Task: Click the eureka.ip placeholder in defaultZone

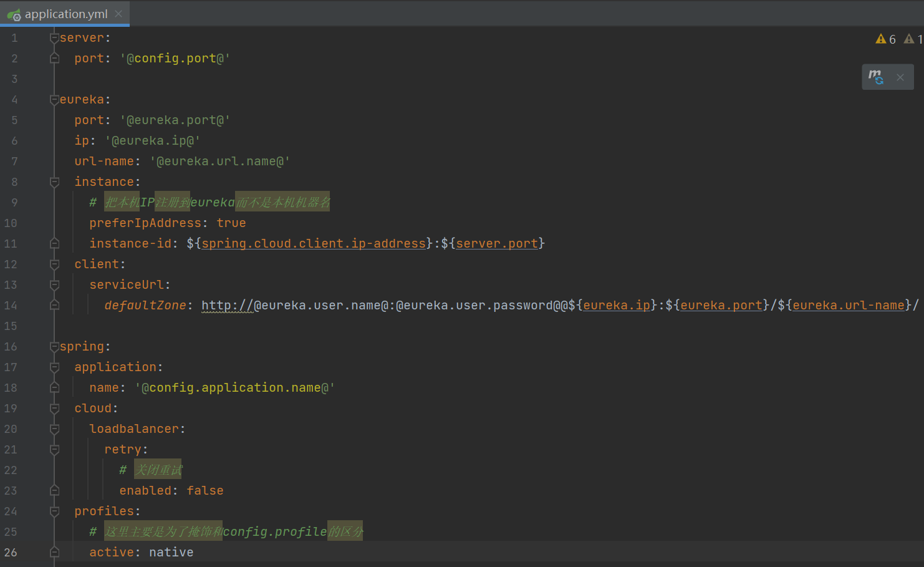Action: (x=617, y=305)
